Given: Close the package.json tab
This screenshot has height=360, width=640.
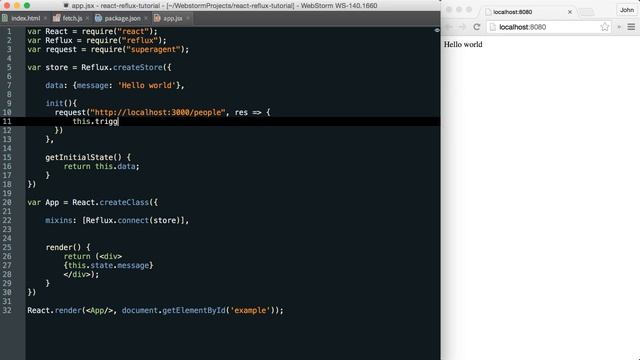Looking at the screenshot, I should click(146, 18).
